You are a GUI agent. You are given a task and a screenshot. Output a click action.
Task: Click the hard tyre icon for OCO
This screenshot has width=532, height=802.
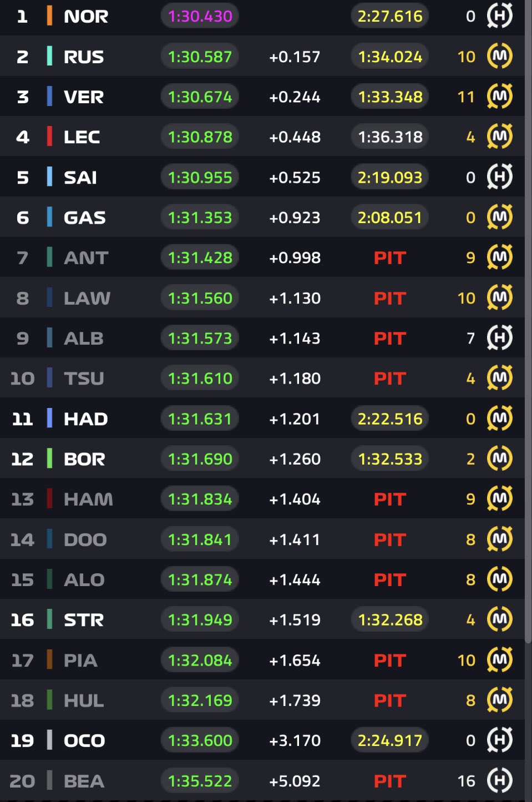499,740
